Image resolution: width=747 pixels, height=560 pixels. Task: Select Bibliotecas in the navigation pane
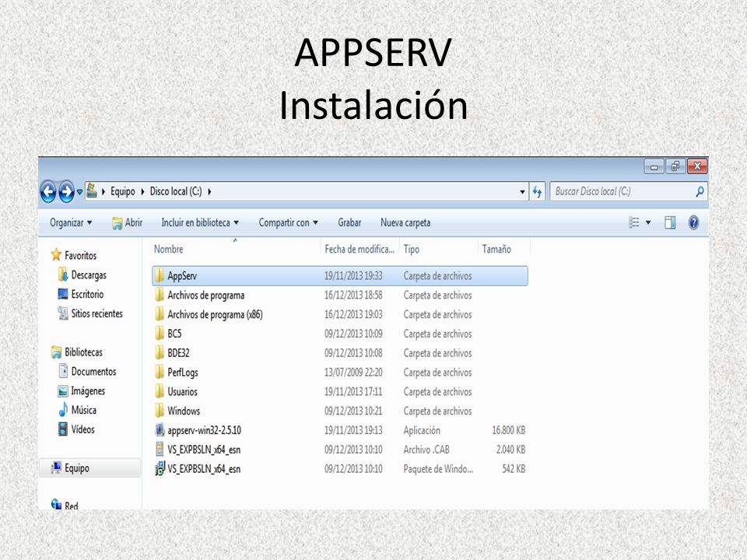83,352
